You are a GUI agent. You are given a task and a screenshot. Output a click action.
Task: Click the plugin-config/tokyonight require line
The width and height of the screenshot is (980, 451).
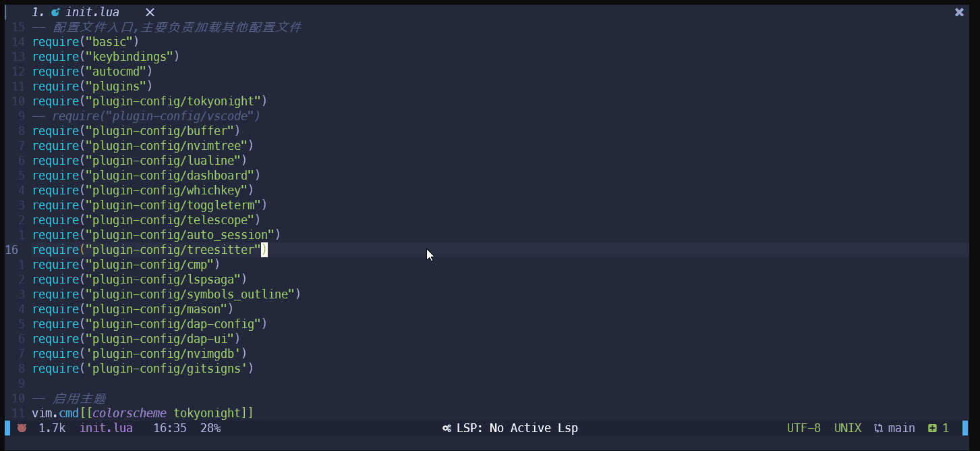pyautogui.click(x=150, y=101)
